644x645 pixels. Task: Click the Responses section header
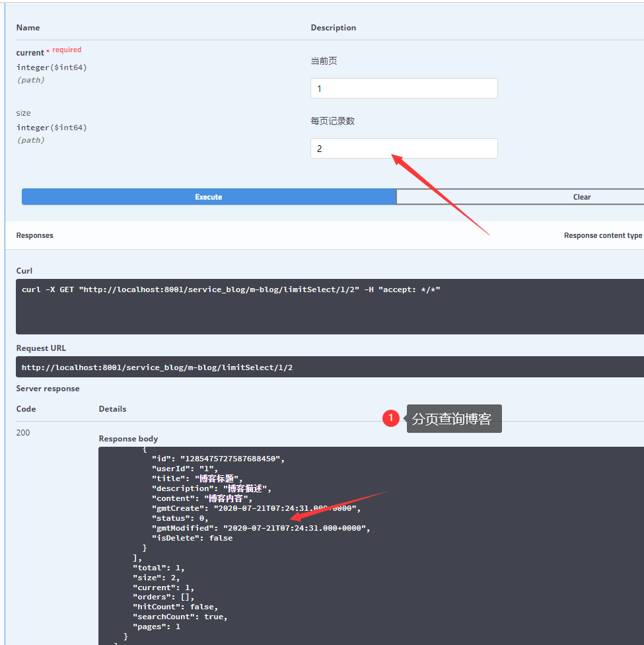[34, 235]
